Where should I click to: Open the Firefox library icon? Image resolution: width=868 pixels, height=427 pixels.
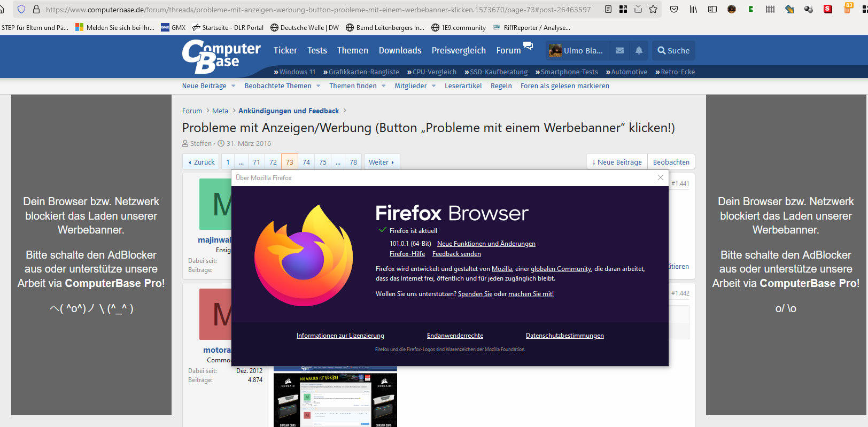(693, 9)
